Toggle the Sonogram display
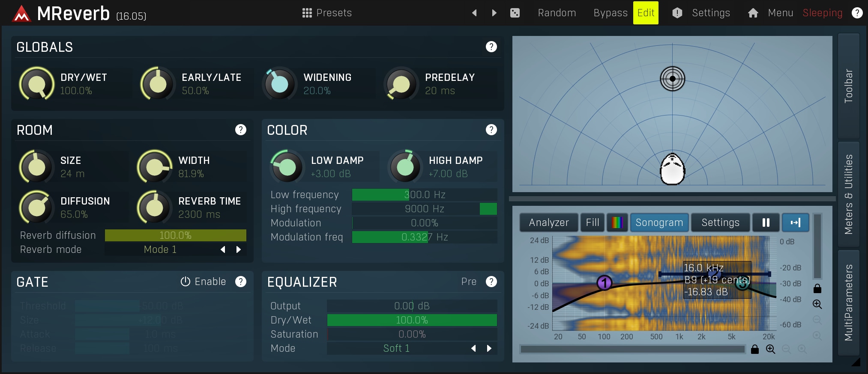The height and width of the screenshot is (374, 868). (x=659, y=223)
